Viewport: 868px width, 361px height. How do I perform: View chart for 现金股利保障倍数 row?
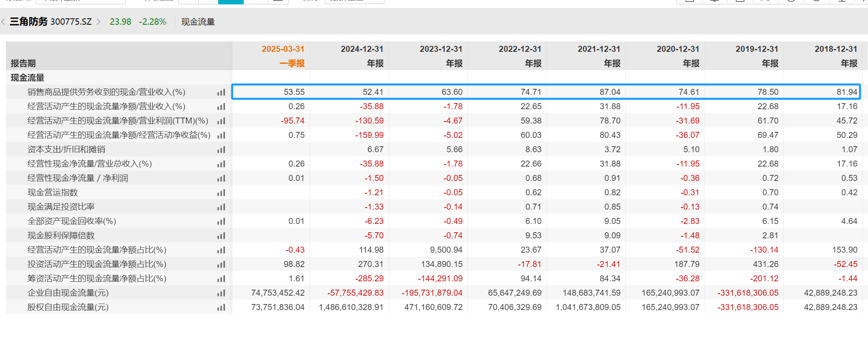pyautogui.click(x=221, y=236)
